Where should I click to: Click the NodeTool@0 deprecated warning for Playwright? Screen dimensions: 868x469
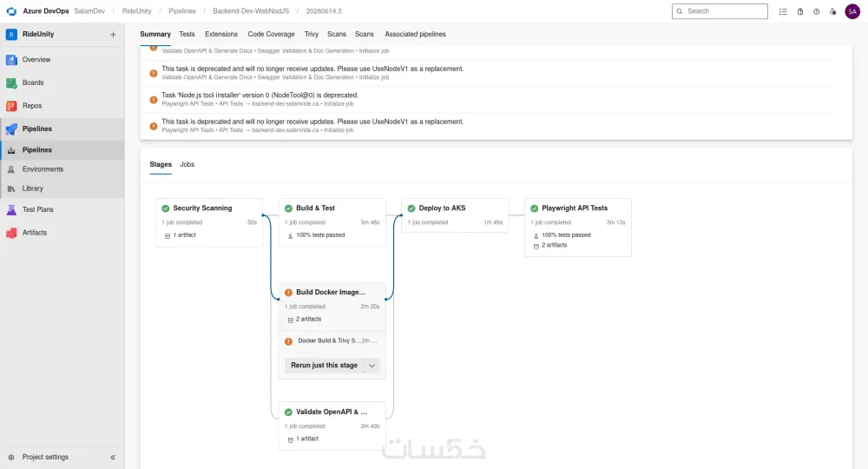[260, 96]
